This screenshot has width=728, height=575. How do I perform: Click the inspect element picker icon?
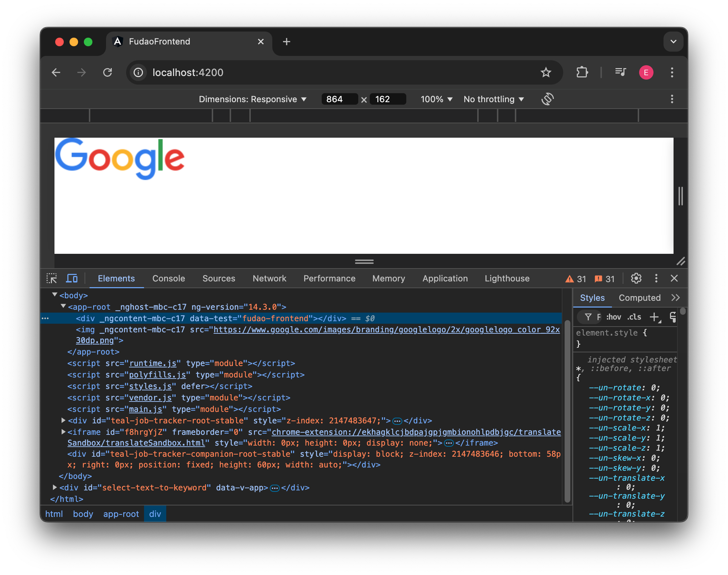pyautogui.click(x=52, y=279)
